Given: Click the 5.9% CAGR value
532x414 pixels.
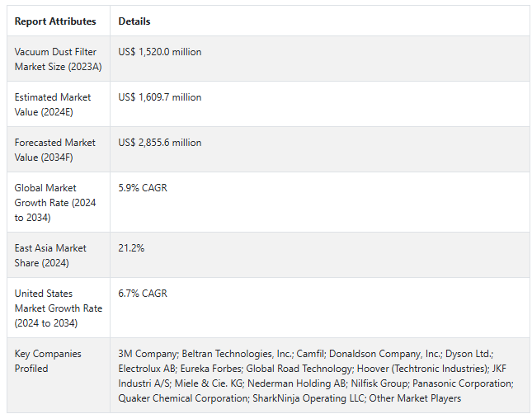Looking at the screenshot, I should (143, 188).
